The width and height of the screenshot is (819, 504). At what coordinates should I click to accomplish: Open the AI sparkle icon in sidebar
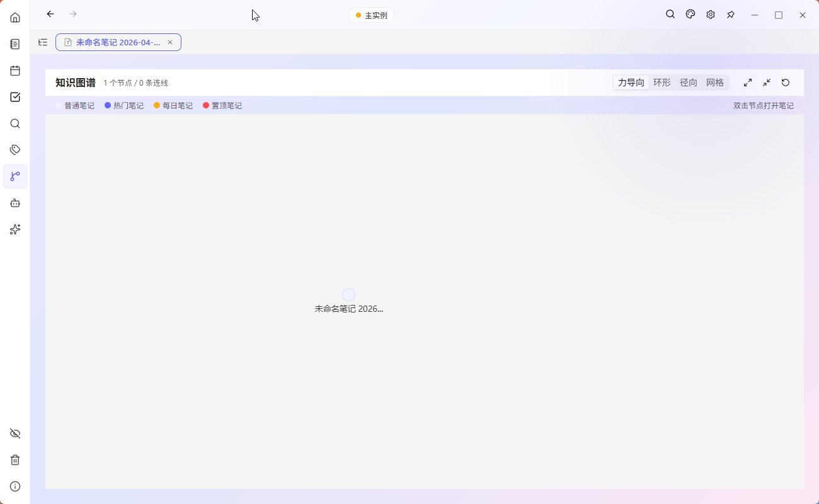15,229
